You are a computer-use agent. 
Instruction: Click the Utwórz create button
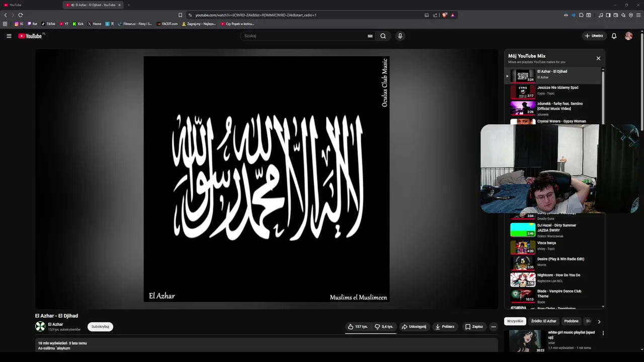pyautogui.click(x=594, y=36)
